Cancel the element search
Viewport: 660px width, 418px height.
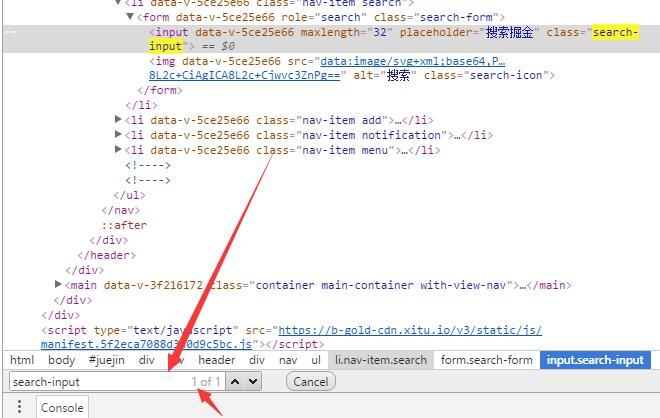[x=311, y=382]
